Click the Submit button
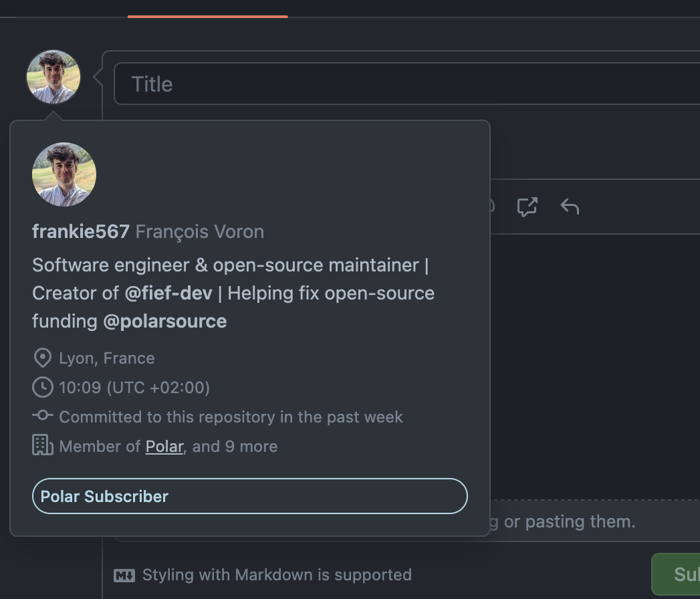 click(x=682, y=574)
